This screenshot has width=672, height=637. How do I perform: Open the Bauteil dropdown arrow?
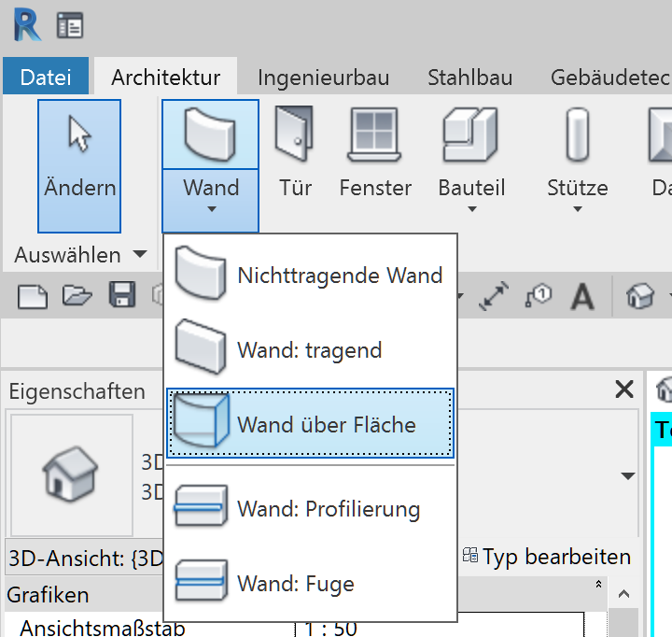coord(471,209)
